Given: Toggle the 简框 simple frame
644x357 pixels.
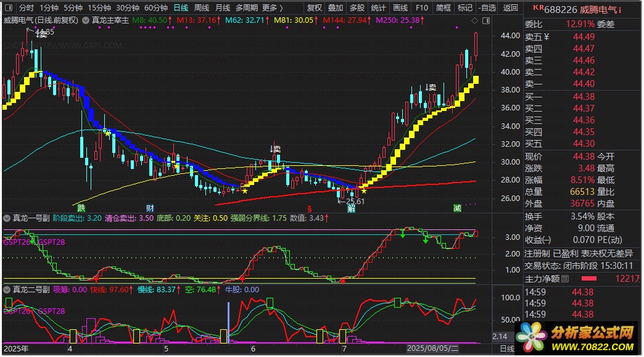Looking at the screenshot, I should 443,8.
